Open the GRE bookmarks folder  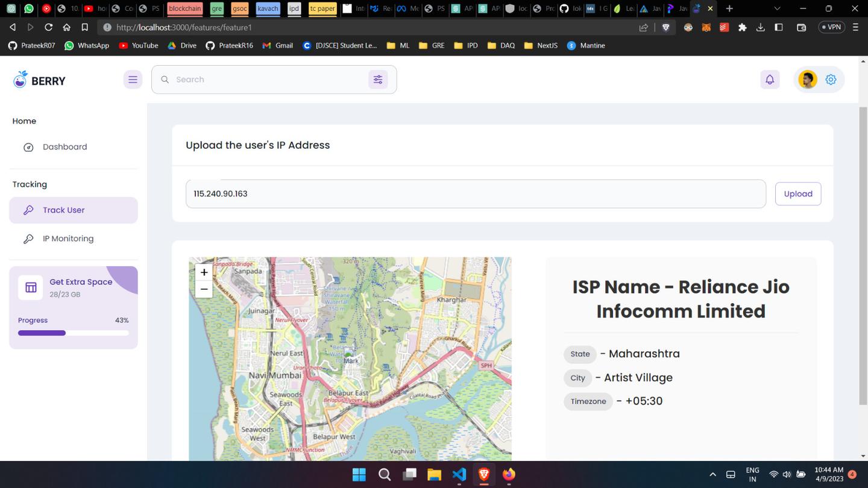[x=432, y=45]
